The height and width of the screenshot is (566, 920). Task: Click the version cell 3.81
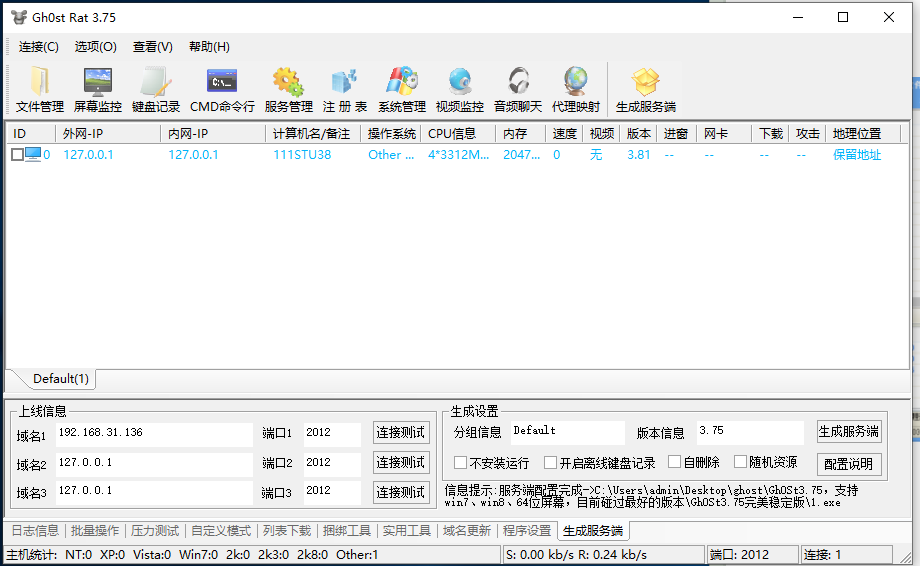pyautogui.click(x=638, y=155)
